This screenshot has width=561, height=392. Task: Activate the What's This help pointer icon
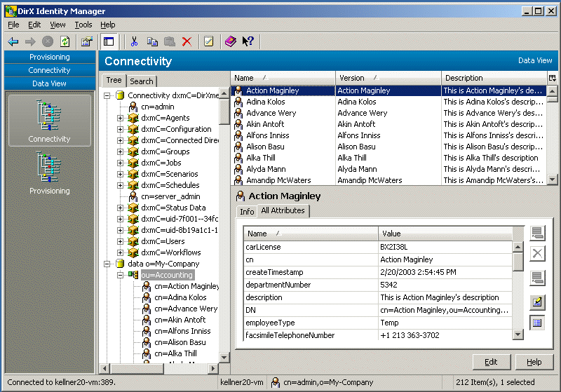point(248,41)
